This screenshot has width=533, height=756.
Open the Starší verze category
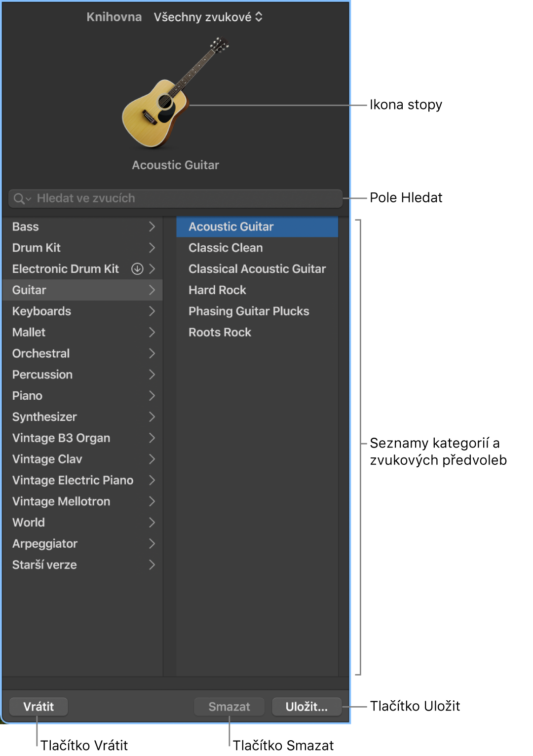tap(44, 565)
